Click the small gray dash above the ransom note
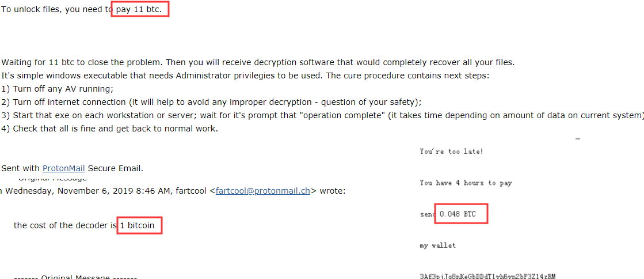 coord(578,139)
